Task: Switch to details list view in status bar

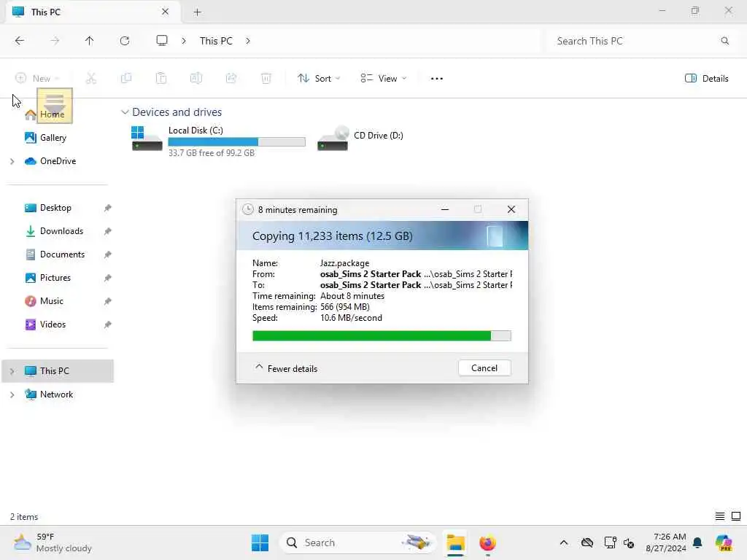Action: click(720, 516)
